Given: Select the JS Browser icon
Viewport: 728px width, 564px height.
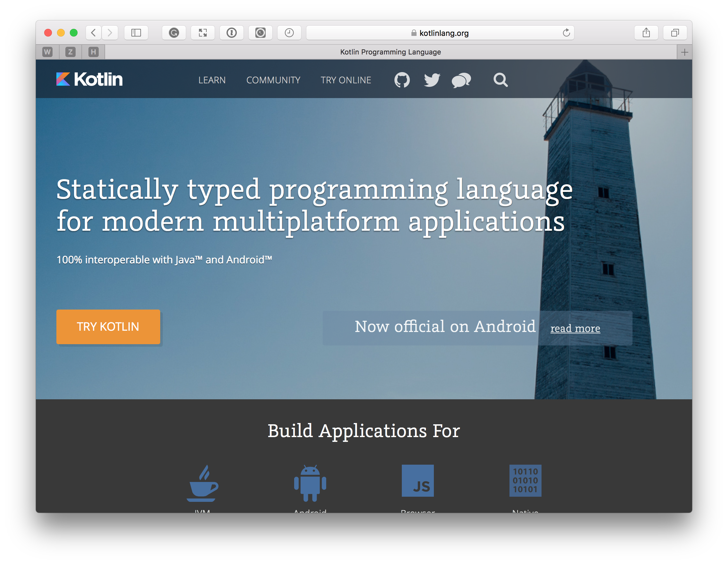Looking at the screenshot, I should [418, 480].
